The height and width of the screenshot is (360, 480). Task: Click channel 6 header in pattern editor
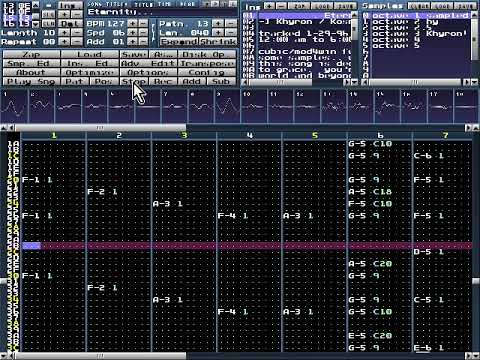point(380,135)
